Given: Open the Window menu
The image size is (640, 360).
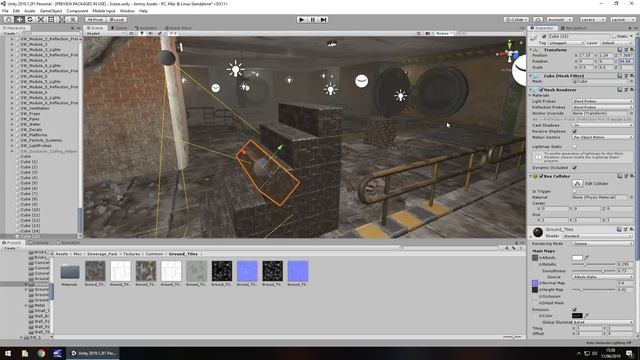Looking at the screenshot, I should [127, 11].
